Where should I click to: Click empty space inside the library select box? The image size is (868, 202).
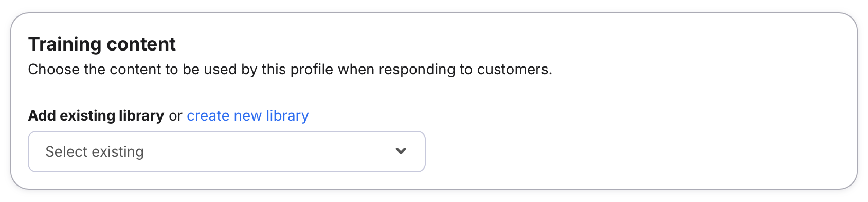click(x=267, y=151)
